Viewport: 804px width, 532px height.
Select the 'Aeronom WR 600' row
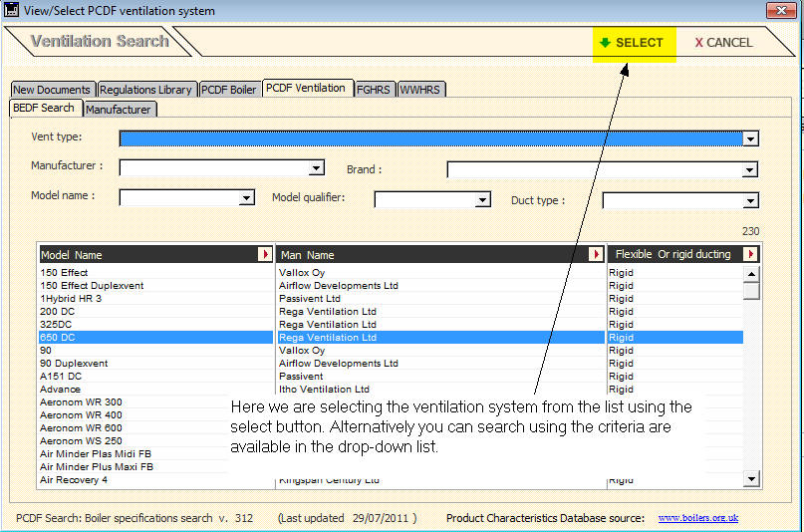(134, 428)
